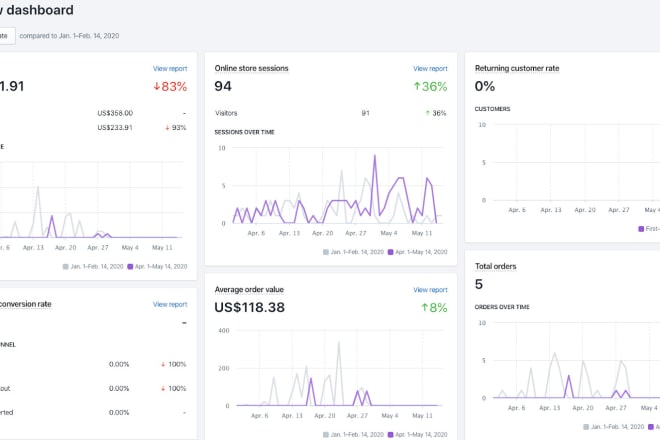Click the Visitors row label
The height and width of the screenshot is (440, 660).
click(226, 113)
